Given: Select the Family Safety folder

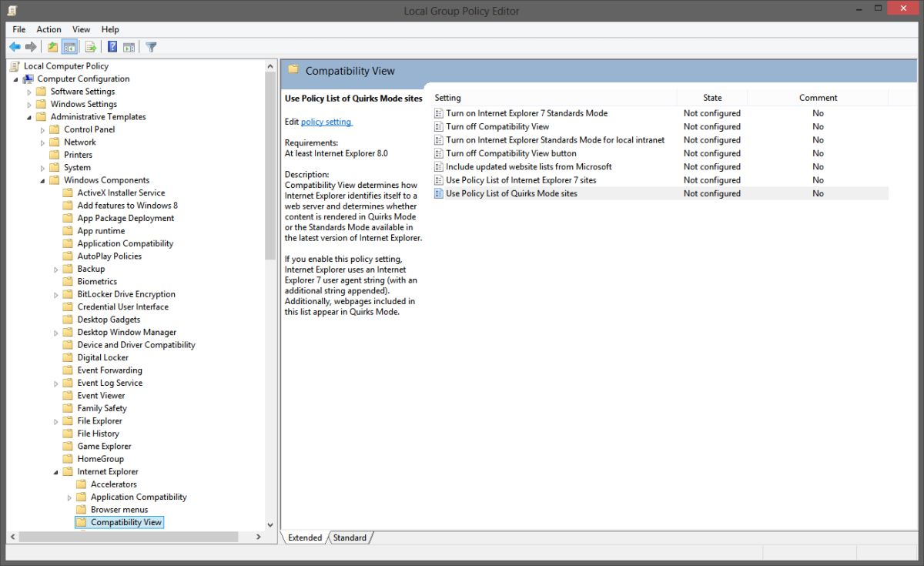Looking at the screenshot, I should coord(102,408).
